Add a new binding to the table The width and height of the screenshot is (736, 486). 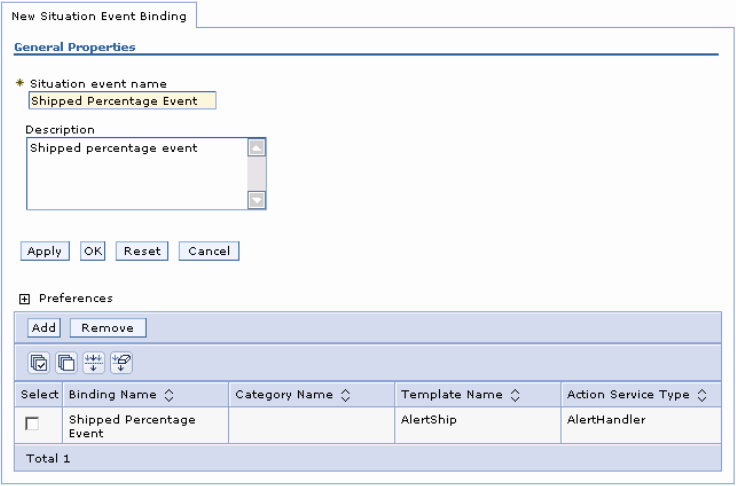click(44, 328)
